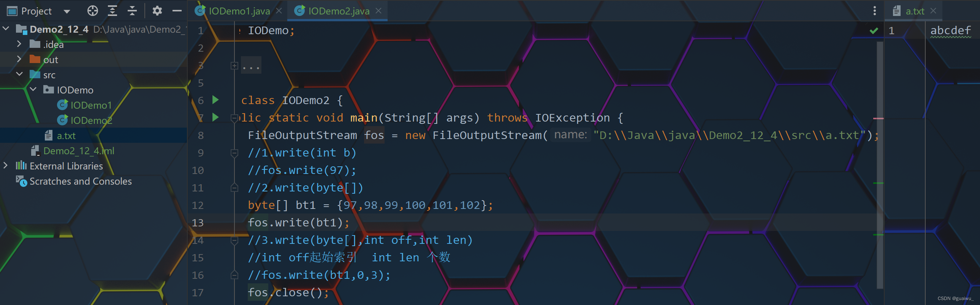Click the IODemo package folder icon
Viewport: 980px width, 305px height.
(x=49, y=89)
